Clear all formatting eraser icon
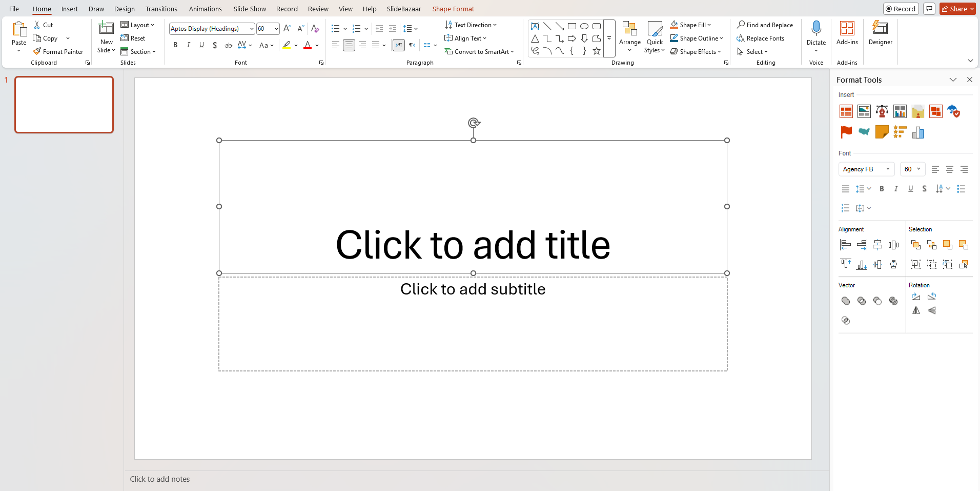Image resolution: width=980 pixels, height=491 pixels. point(315,29)
